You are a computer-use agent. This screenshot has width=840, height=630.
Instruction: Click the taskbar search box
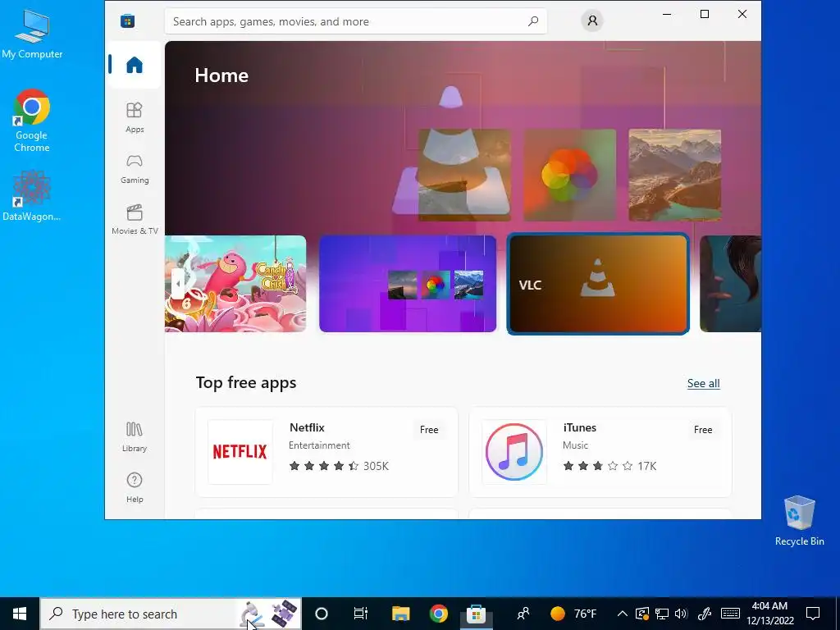coord(171,614)
